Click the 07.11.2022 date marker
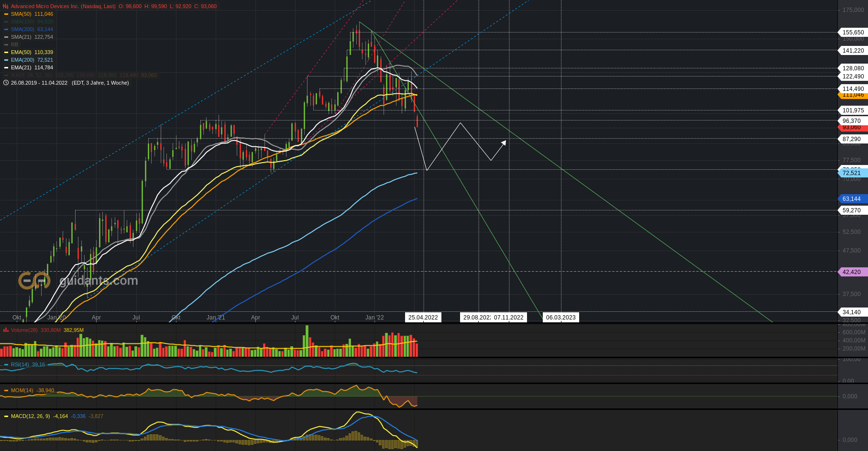This screenshot has width=868, height=451. (x=509, y=318)
